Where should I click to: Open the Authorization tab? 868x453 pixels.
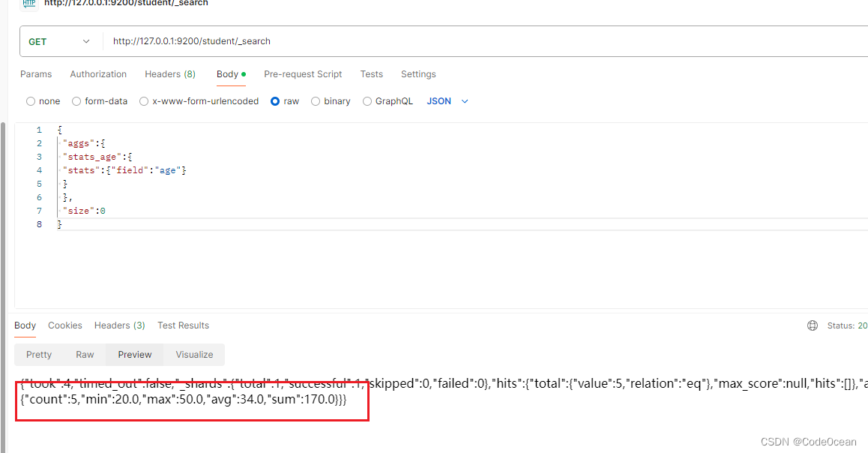pos(98,74)
